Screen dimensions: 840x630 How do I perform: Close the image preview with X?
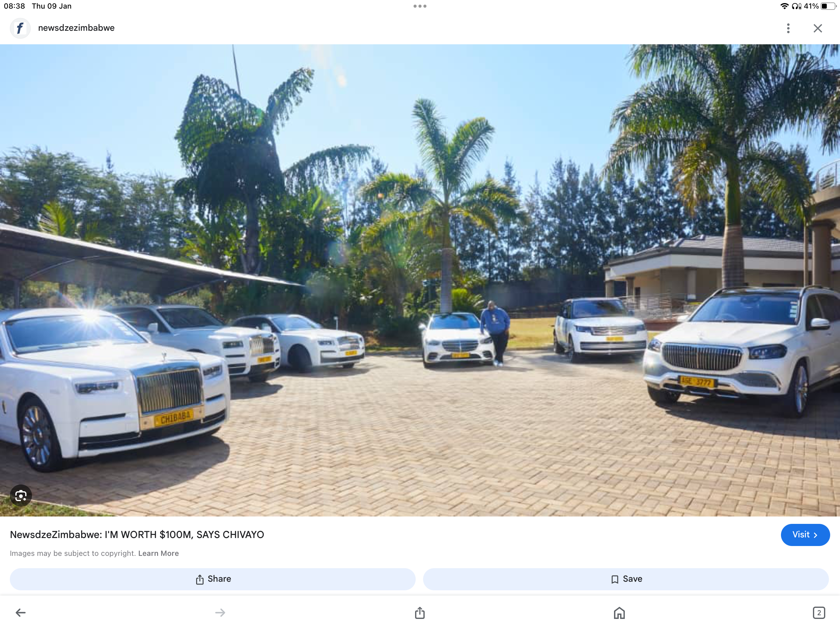pos(818,28)
